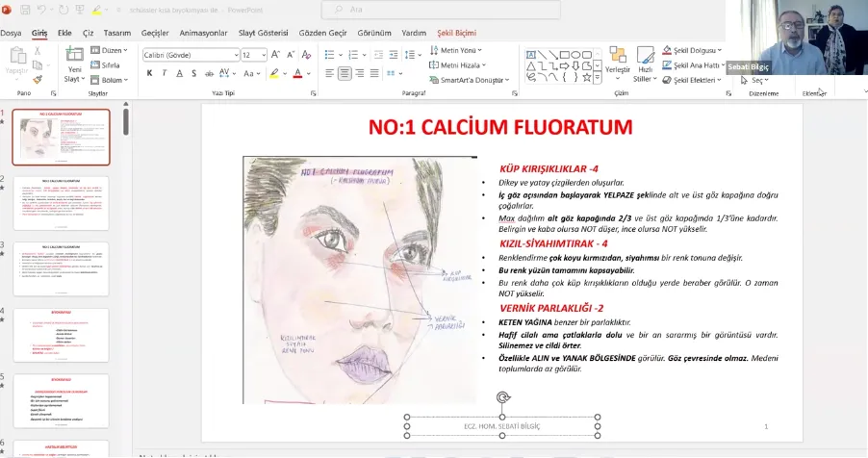This screenshot has height=458, width=868.
Task: Open the Calibri (Gövde) font dropdown
Action: [x=189, y=55]
